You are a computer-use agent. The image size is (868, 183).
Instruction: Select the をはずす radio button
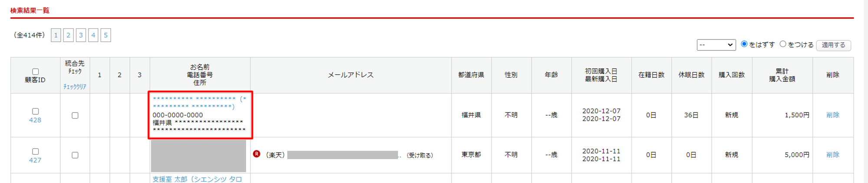click(744, 44)
